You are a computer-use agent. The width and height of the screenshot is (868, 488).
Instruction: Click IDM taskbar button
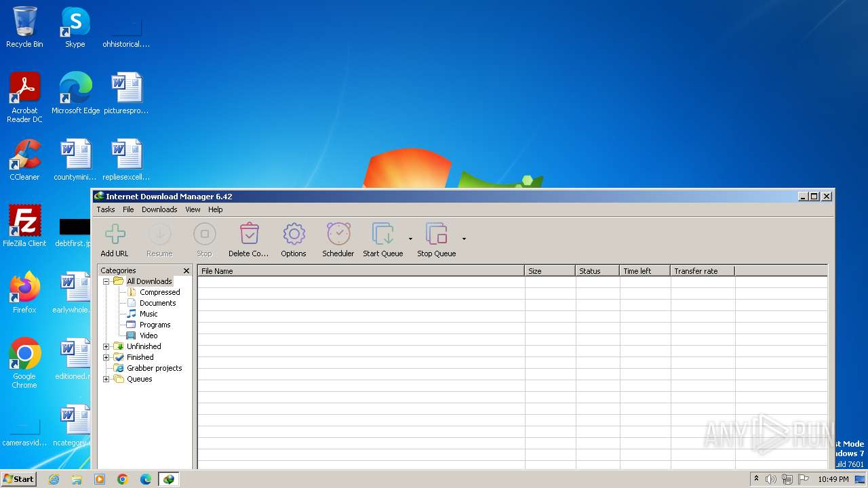click(168, 479)
